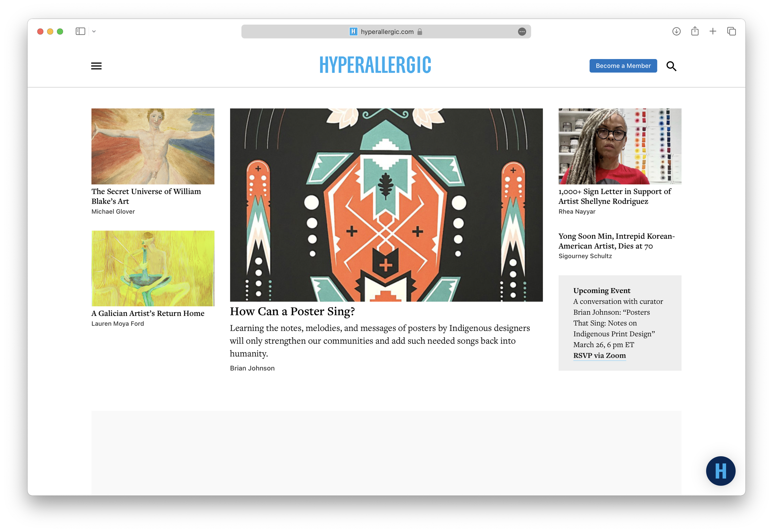Toggle the Safari sidebar icon
This screenshot has height=532, width=773.
coord(80,31)
